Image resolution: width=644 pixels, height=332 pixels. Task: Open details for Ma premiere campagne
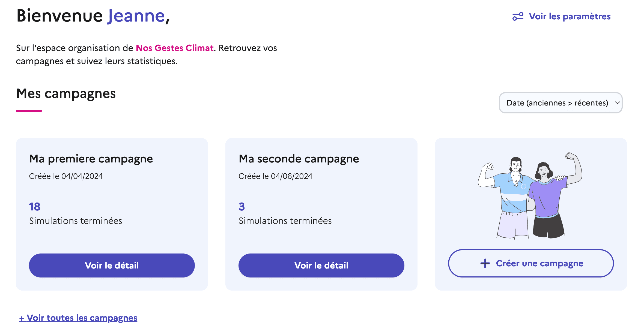[112, 265]
